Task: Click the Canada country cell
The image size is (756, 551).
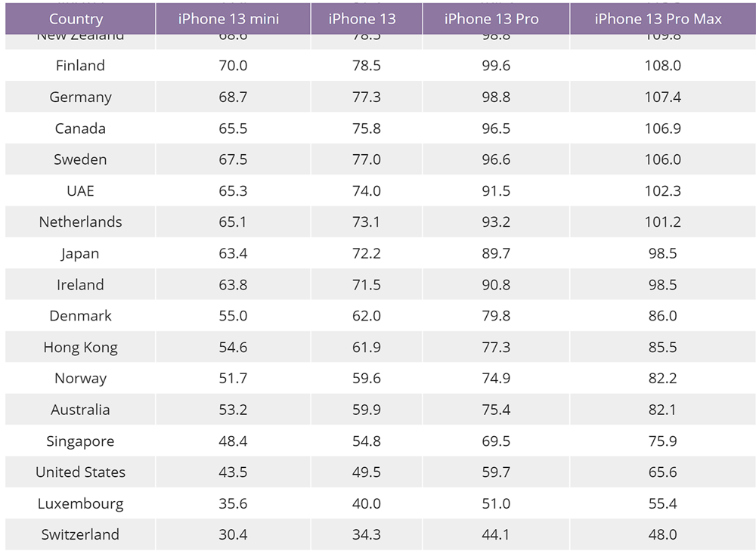Action: coord(80,128)
